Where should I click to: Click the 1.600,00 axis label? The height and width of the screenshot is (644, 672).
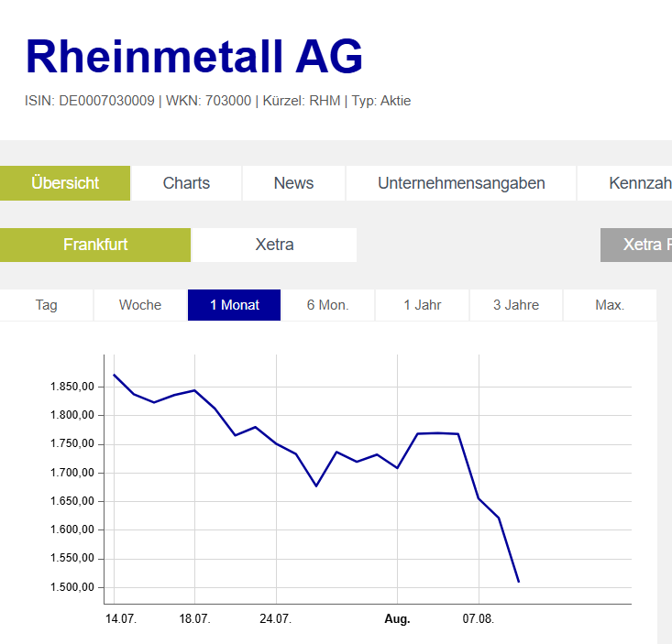72,529
